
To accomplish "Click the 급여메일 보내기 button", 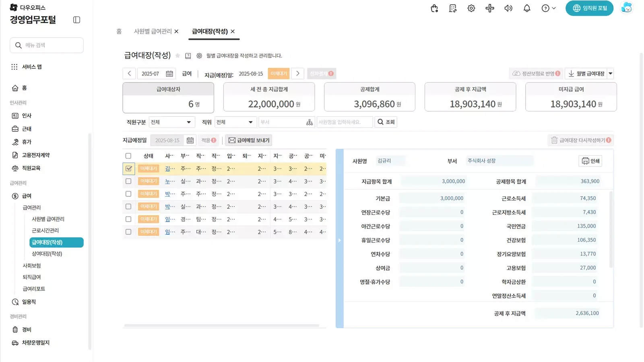I will 249,140.
